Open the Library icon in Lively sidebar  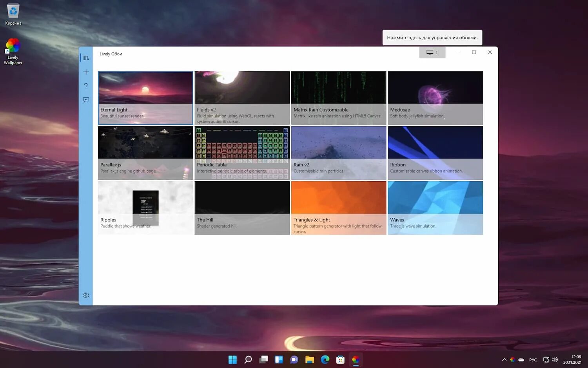click(x=86, y=58)
